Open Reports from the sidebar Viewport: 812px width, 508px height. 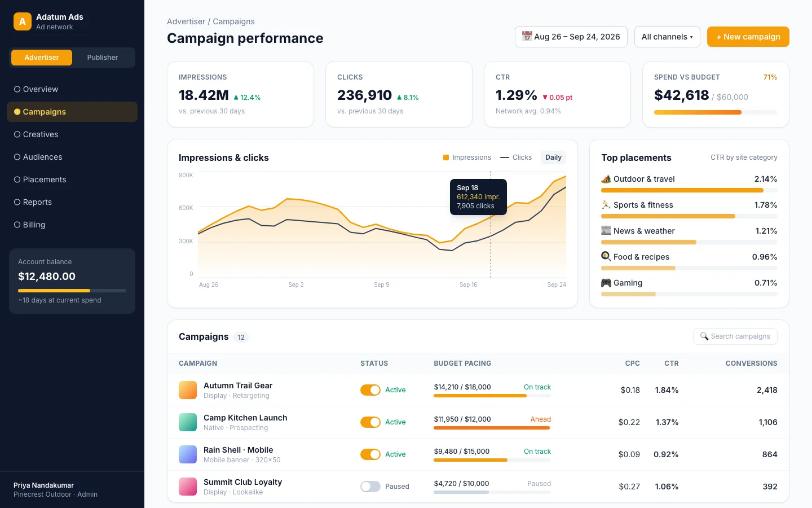[x=72, y=202]
